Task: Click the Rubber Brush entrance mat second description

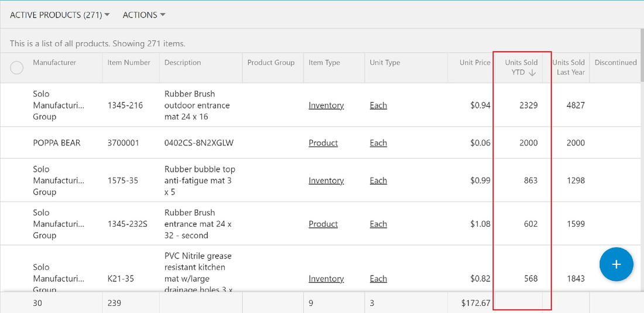Action: coord(198,224)
